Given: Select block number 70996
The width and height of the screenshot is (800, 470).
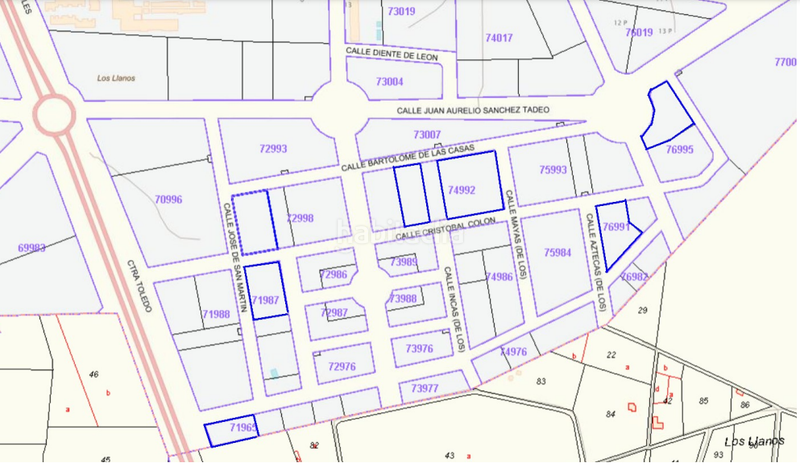Looking at the screenshot, I should pyautogui.click(x=169, y=199).
